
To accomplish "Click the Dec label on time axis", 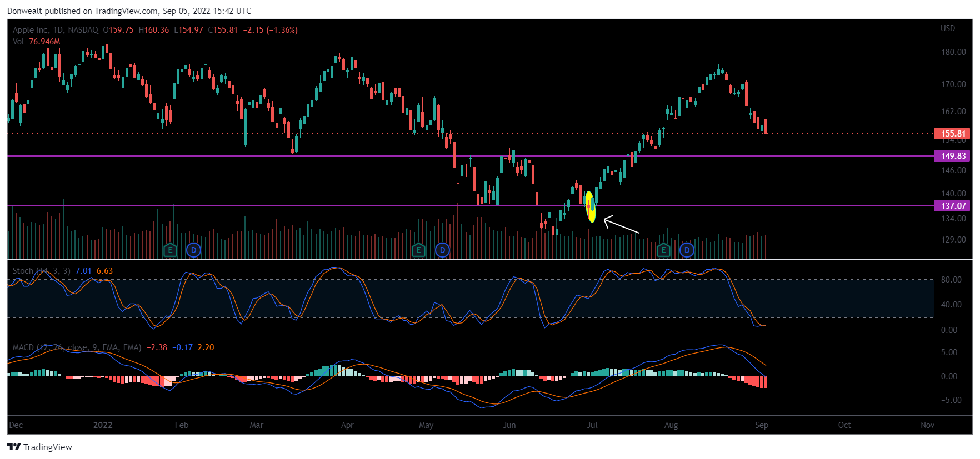I will pyautogui.click(x=16, y=425).
